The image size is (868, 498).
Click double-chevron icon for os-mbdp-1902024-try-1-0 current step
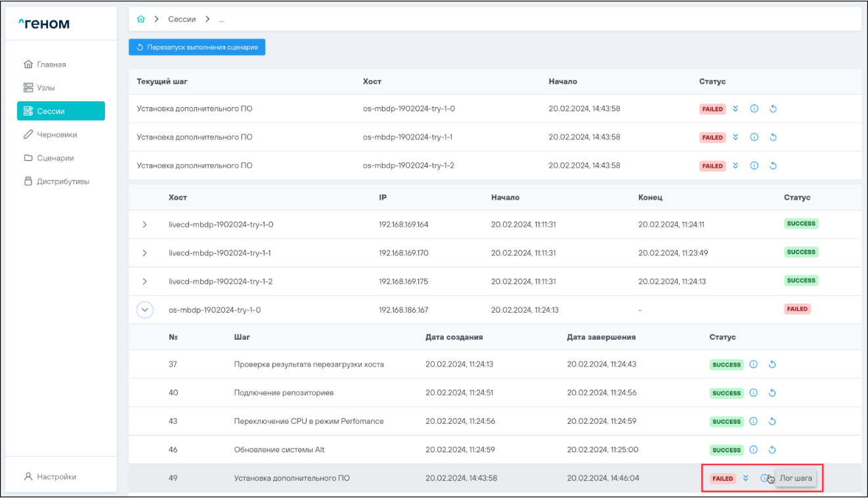[x=735, y=109]
